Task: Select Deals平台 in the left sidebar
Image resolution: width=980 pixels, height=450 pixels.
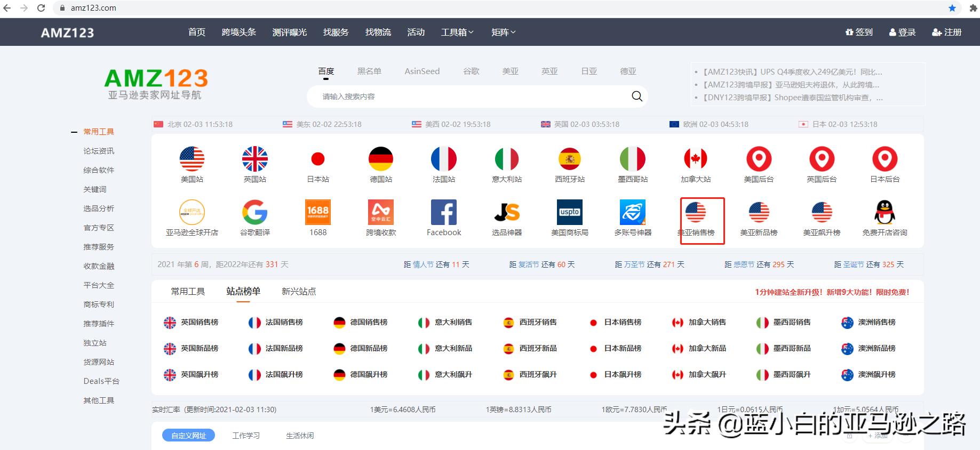Action: click(101, 381)
